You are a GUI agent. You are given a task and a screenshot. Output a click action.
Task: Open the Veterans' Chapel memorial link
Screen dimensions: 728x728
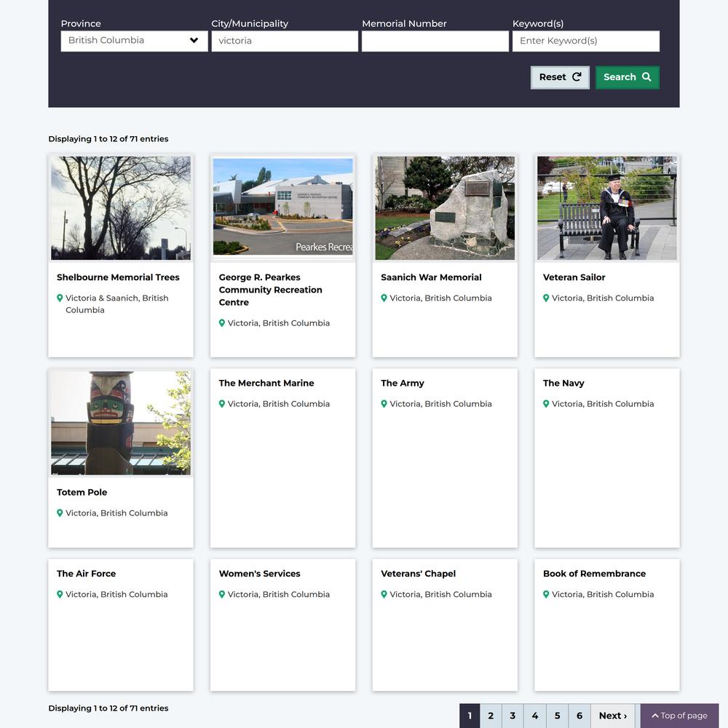(418, 574)
